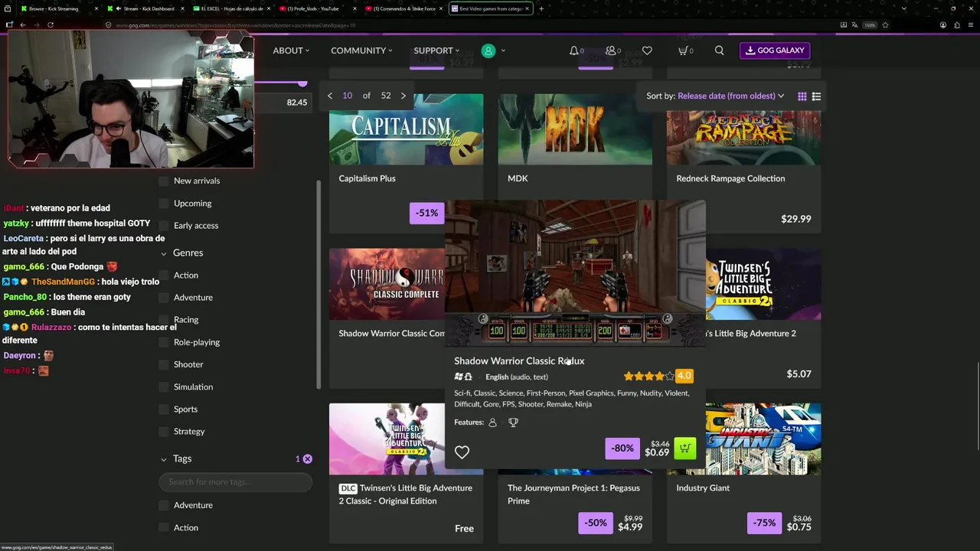Click the -80% discount badge in popup

pos(622,448)
